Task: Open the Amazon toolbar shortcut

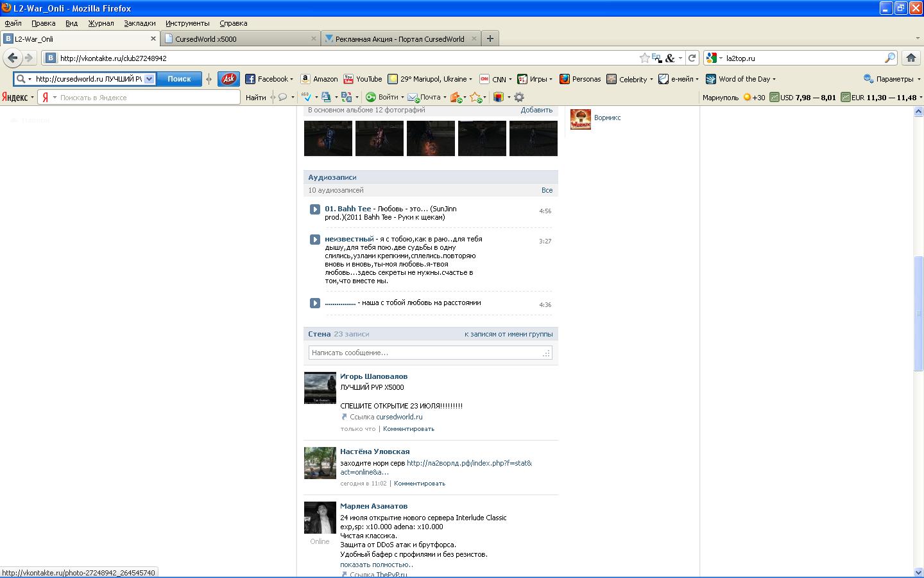Action: click(319, 79)
